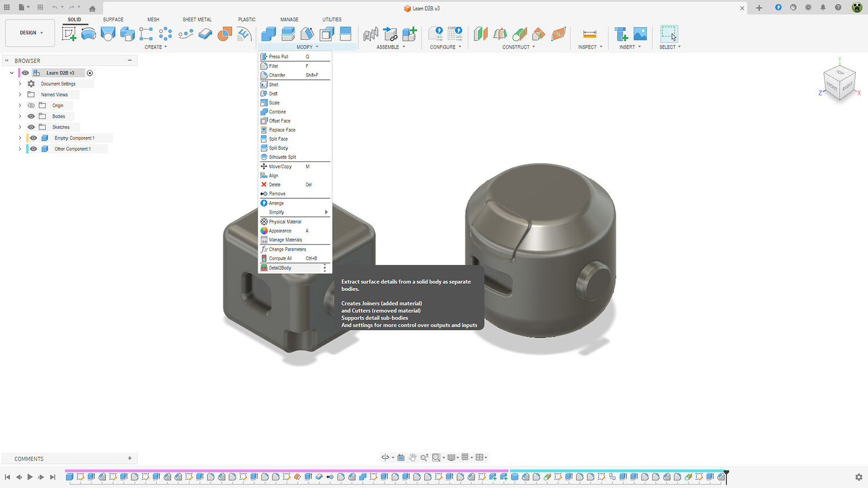The height and width of the screenshot is (488, 868).
Task: Toggle visibility of Learn D2B v3 root
Action: pyautogui.click(x=25, y=73)
